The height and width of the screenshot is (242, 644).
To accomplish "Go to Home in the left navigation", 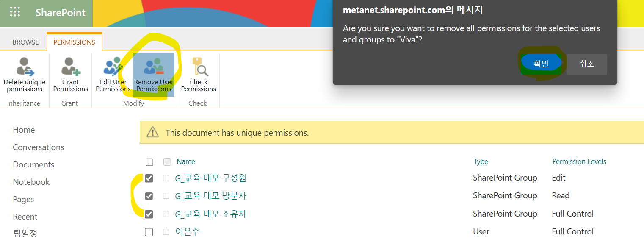I will point(24,130).
